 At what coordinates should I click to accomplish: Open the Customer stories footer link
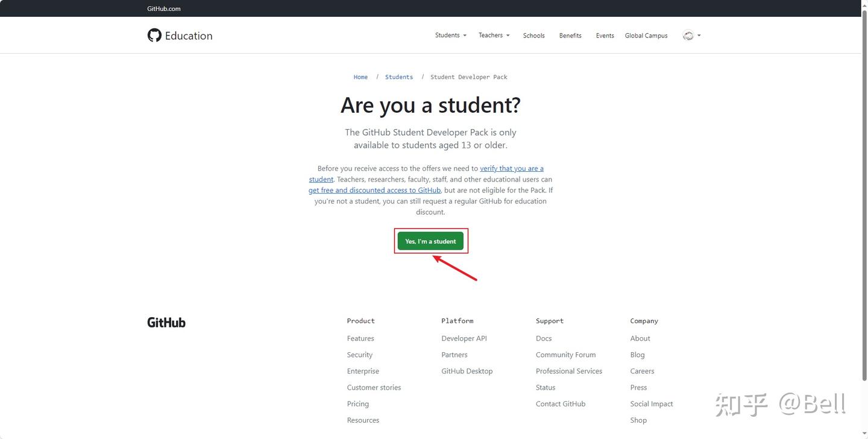click(x=374, y=387)
